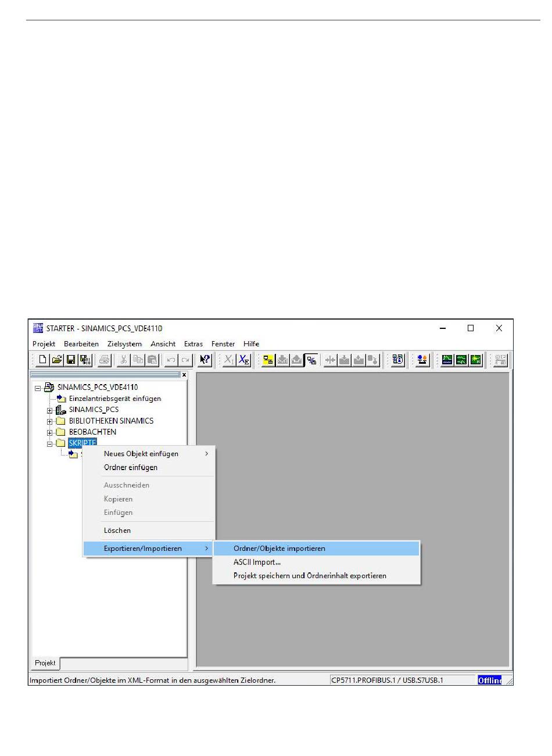Click the copy icon in the toolbar
This screenshot has width=552, height=756.
tap(138, 360)
